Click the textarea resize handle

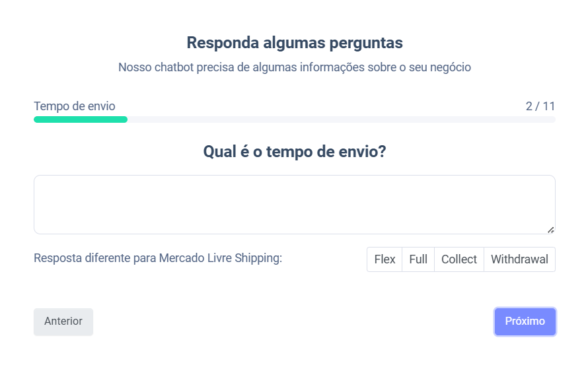tap(550, 230)
